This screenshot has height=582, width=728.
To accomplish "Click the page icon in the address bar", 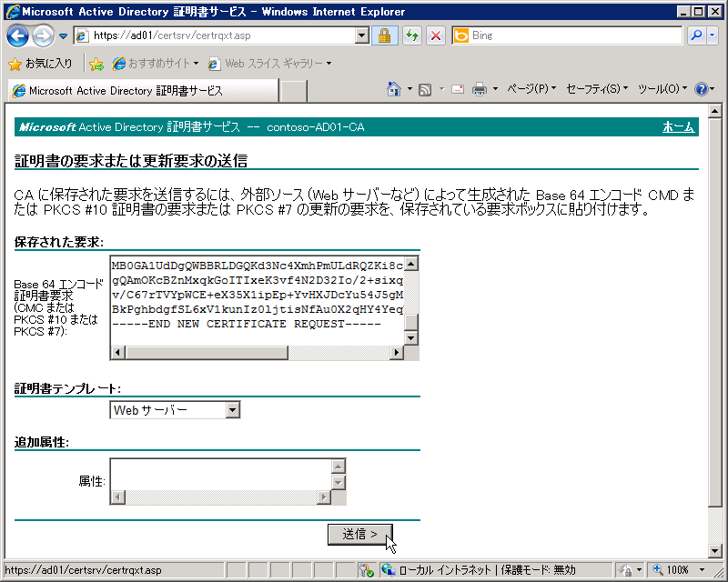I will pos(82,35).
